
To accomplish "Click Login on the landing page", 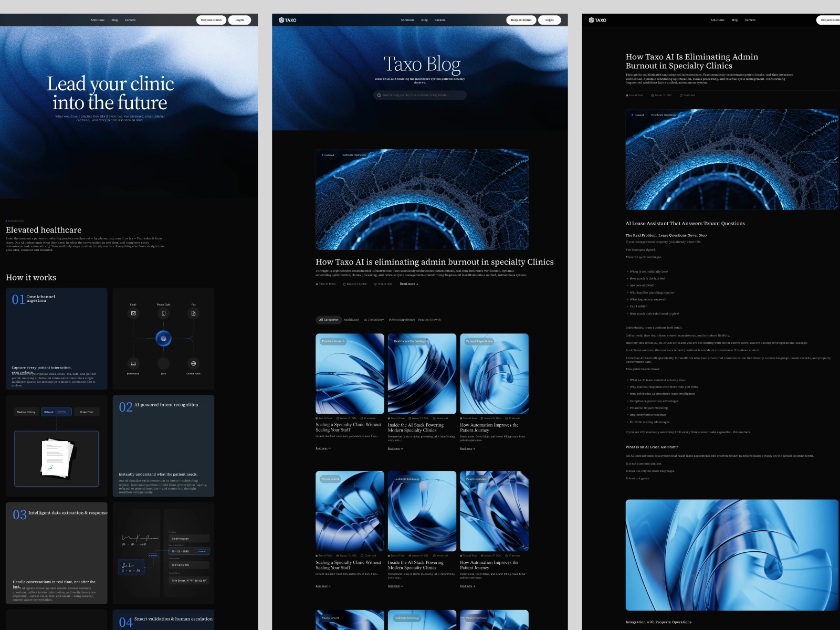I will point(239,20).
